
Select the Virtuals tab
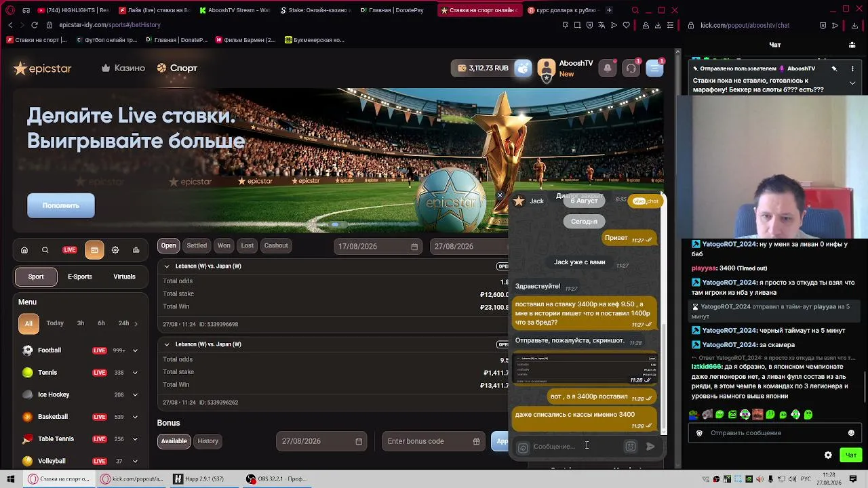click(x=124, y=277)
